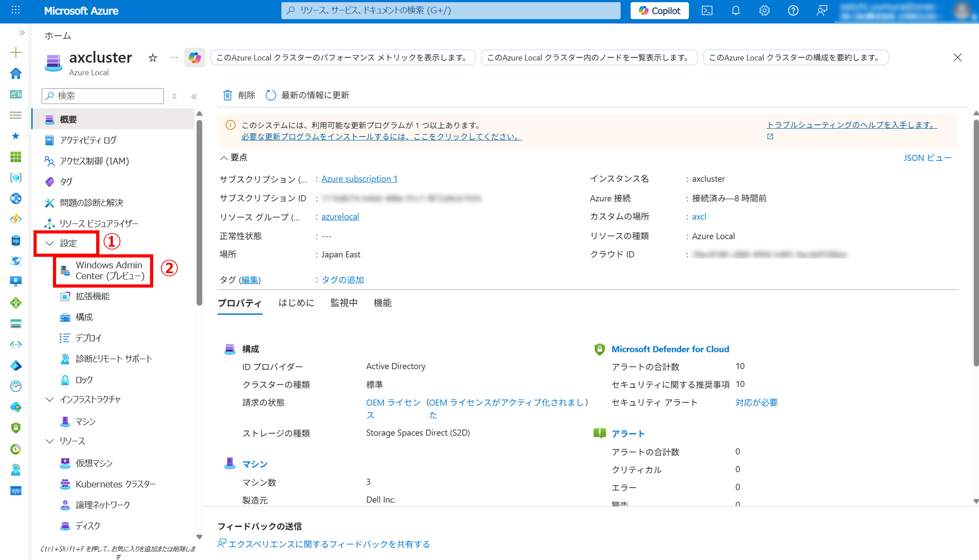Click the Copilot button in the header

[x=659, y=10]
